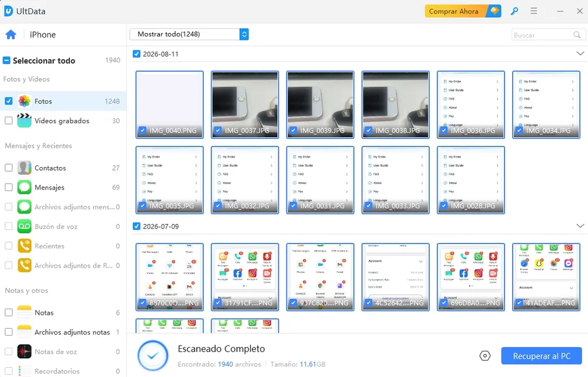Click the Fotos app icon
588x377 pixels.
(24, 101)
